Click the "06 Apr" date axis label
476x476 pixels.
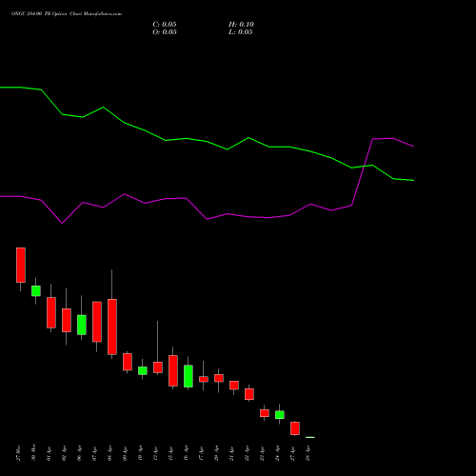[79, 453]
